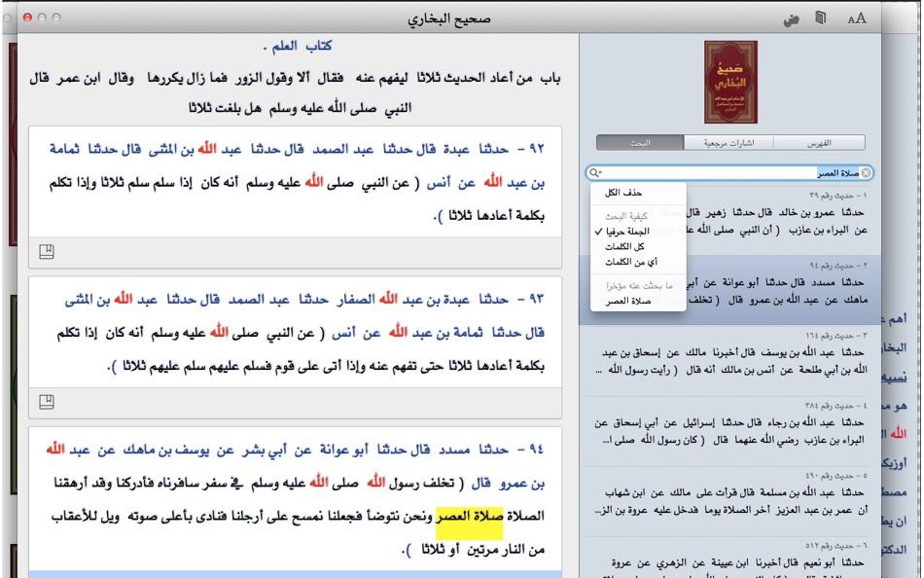Viewport: 924px width, 578px height.
Task: Switch to the الفهرس index tab
Action: [819, 143]
